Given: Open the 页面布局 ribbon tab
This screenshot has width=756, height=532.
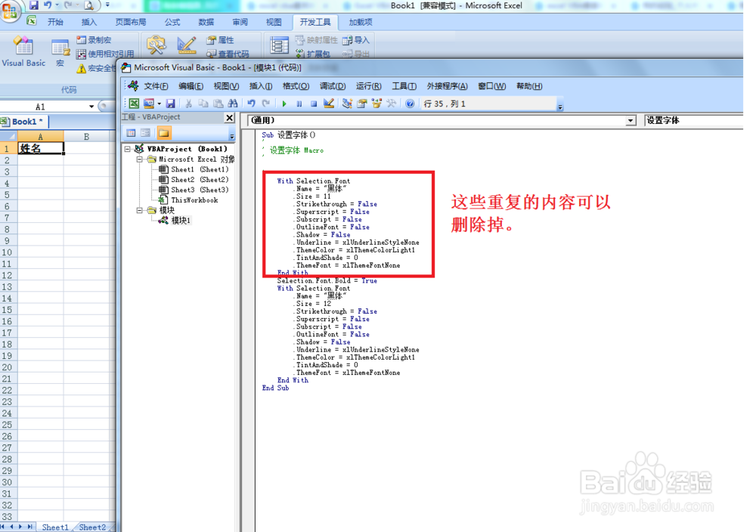Looking at the screenshot, I should pos(131,22).
